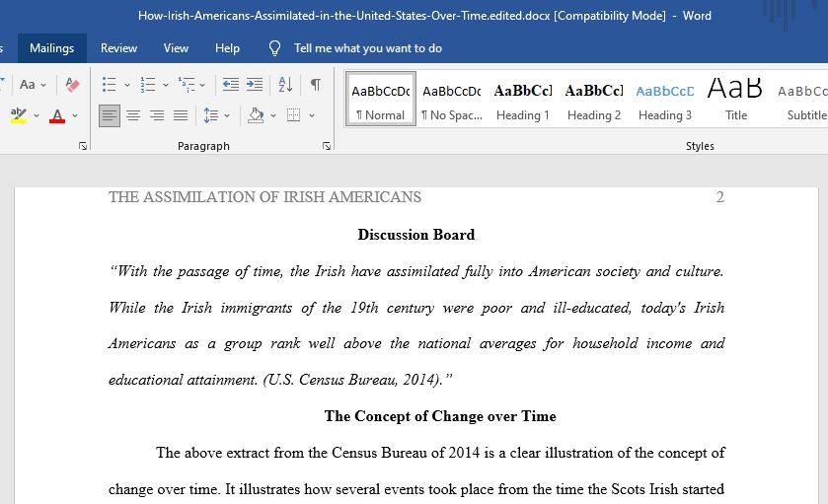Apply the red font color

57,115
